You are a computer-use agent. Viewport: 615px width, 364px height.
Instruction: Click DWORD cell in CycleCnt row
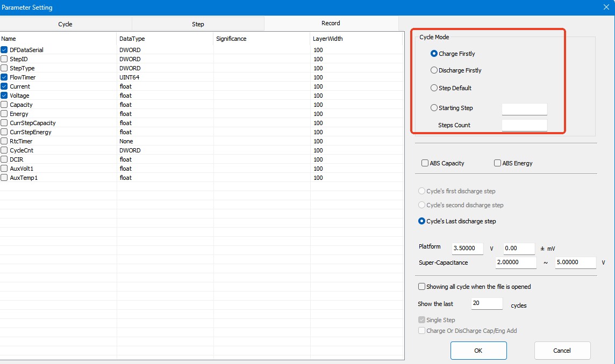[x=130, y=150]
